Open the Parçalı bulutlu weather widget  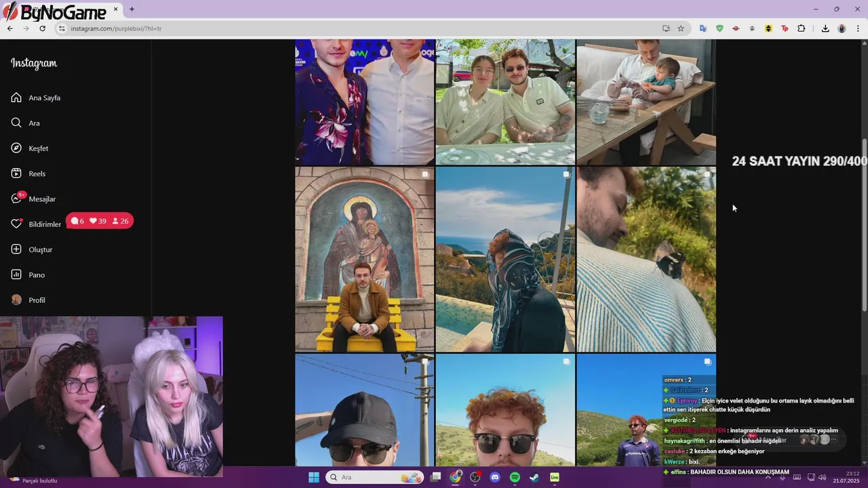pos(34,480)
